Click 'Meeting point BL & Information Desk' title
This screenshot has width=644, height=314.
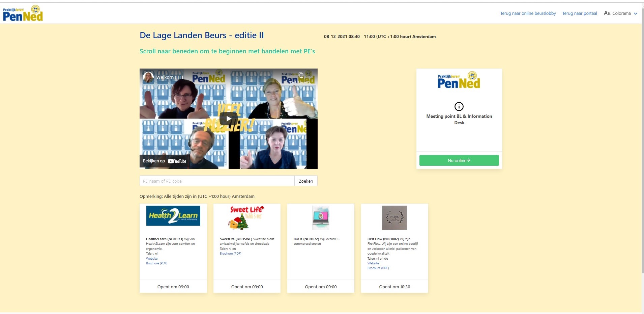(x=459, y=119)
